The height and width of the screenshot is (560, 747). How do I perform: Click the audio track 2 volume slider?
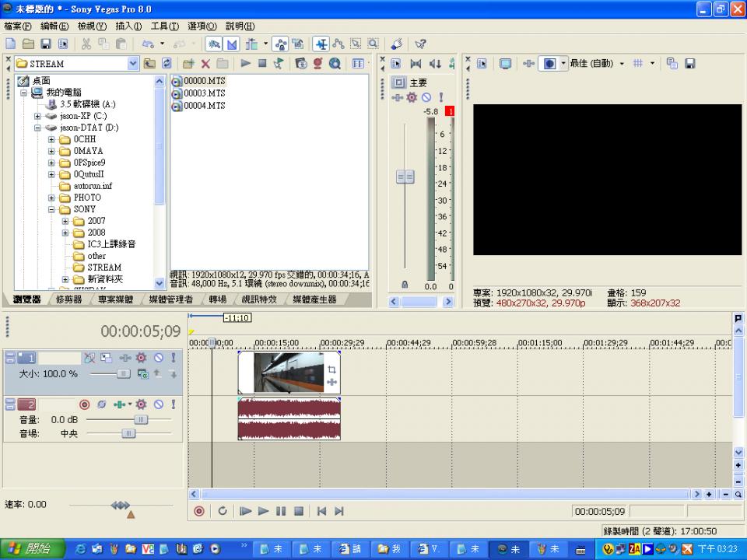pyautogui.click(x=141, y=419)
